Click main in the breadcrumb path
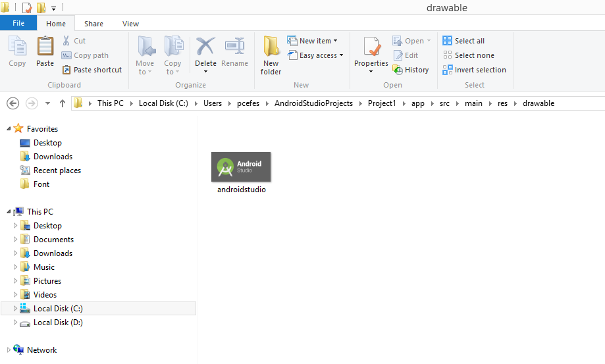Screen dimensions: 605x364 pyautogui.click(x=473, y=103)
